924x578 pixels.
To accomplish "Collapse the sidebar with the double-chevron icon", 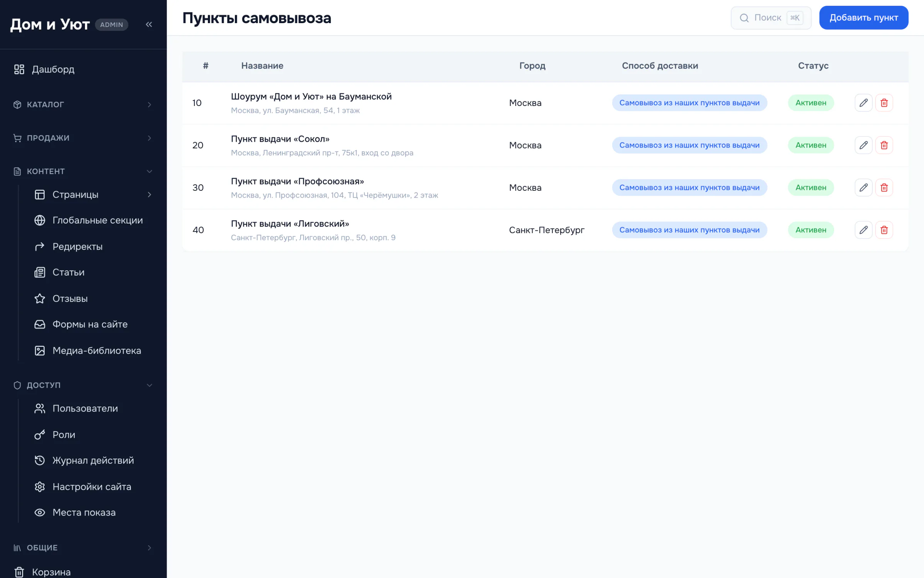I will (x=149, y=24).
